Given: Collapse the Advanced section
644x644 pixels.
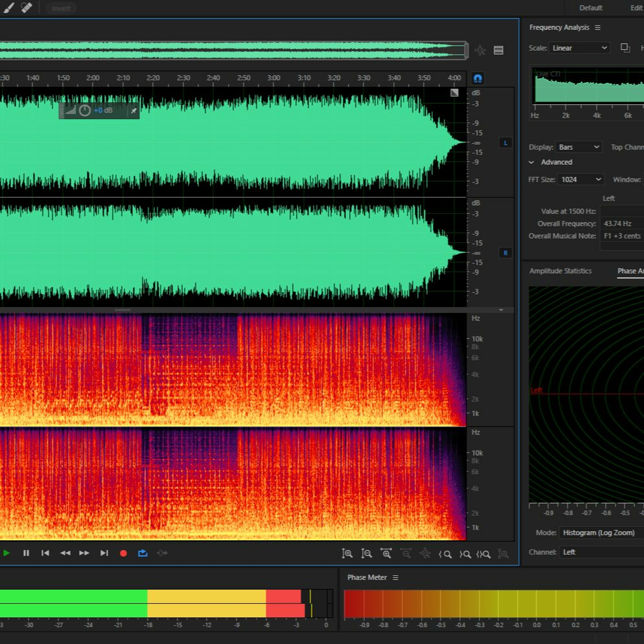Looking at the screenshot, I should [531, 162].
